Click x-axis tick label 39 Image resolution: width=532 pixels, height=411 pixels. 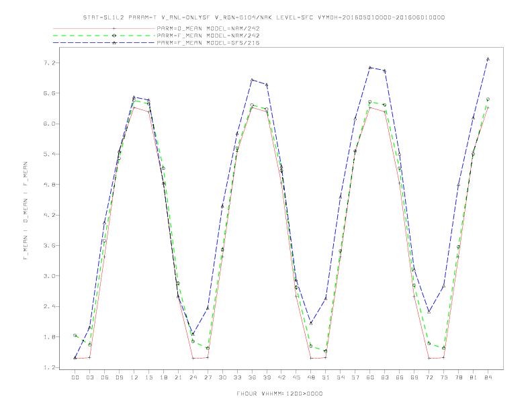[267, 377]
